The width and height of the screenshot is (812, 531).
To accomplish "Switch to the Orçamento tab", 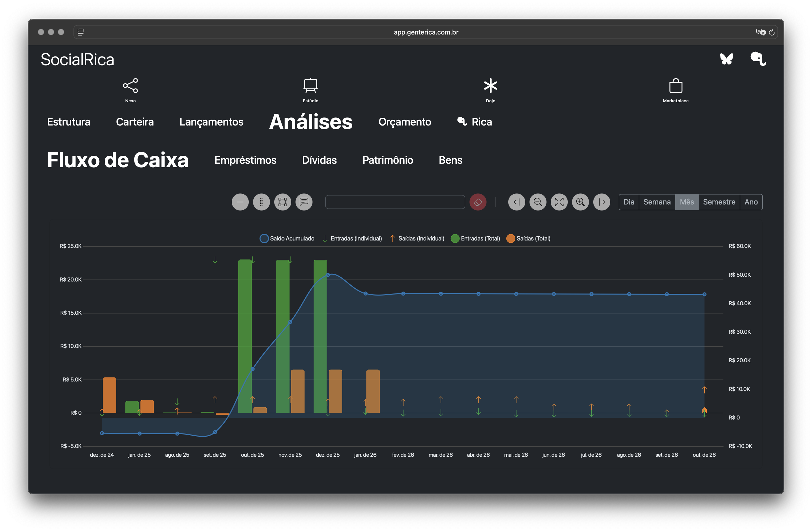I will coord(405,122).
